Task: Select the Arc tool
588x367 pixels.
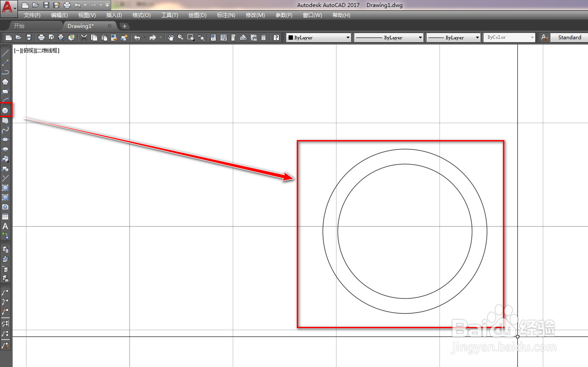Action: click(x=5, y=101)
